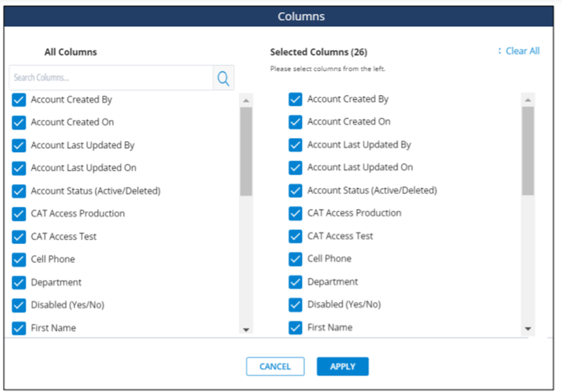Click the down arrow on right list scrollbar
The image size is (562, 392).
pyautogui.click(x=527, y=328)
